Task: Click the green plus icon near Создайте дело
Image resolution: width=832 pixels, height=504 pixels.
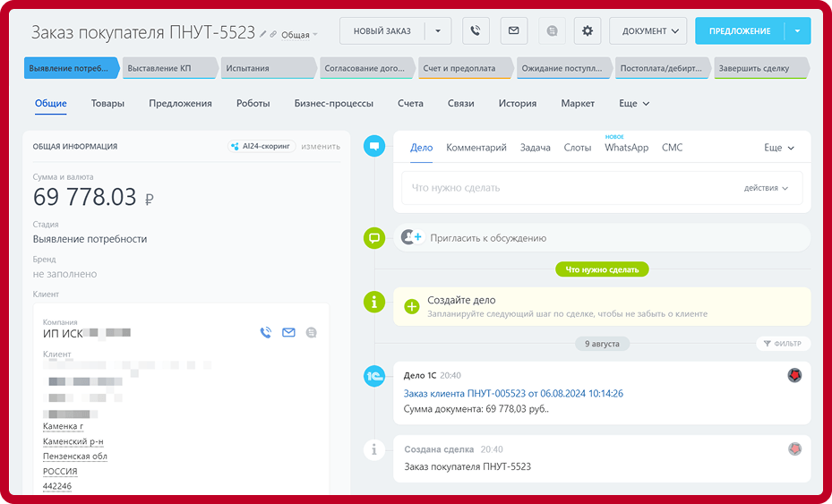Action: coord(412,307)
